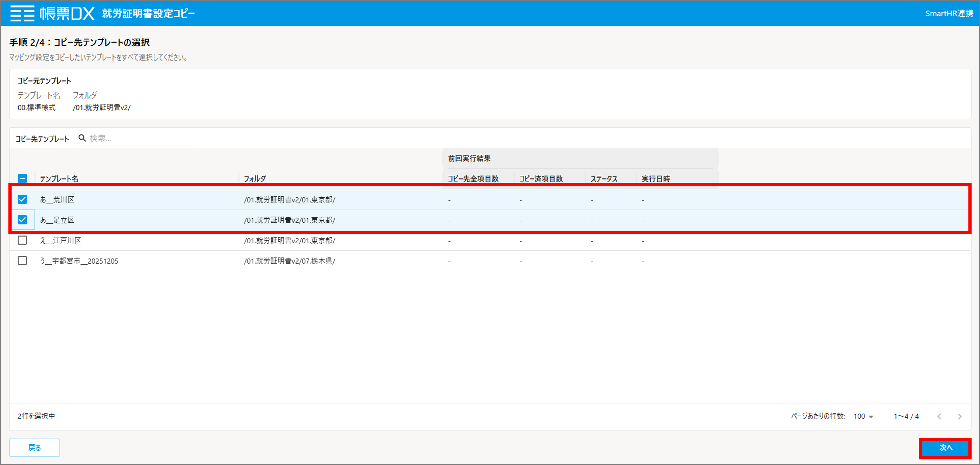Image resolution: width=980 pixels, height=465 pixels.
Task: Go to the next page arrow
Action: pyautogui.click(x=960, y=416)
